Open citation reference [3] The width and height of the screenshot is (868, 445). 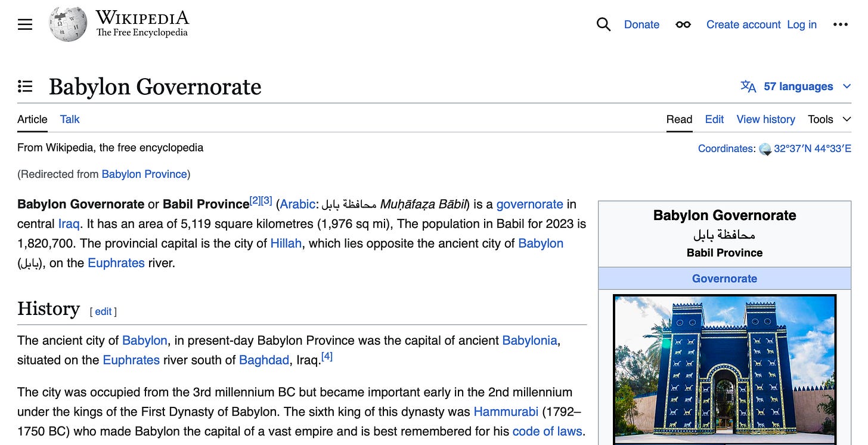tap(266, 200)
